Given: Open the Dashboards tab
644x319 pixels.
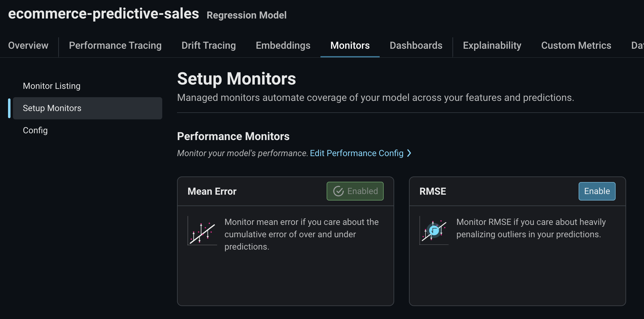Looking at the screenshot, I should [416, 45].
